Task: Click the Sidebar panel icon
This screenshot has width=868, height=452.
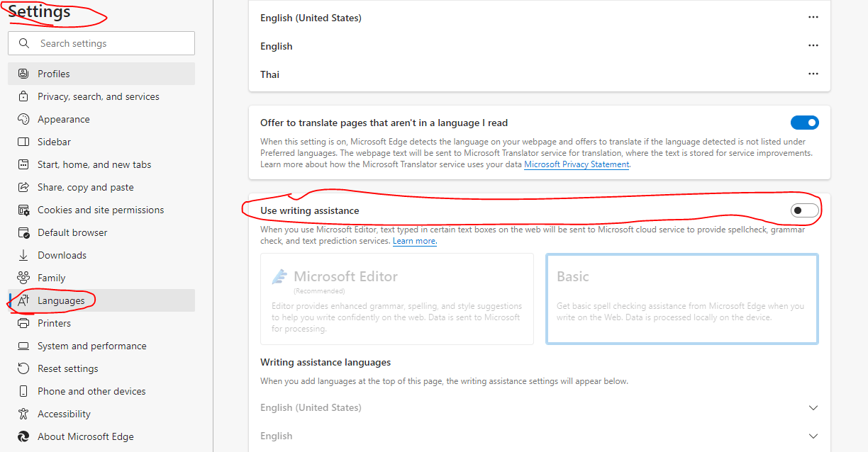Action: coord(23,142)
